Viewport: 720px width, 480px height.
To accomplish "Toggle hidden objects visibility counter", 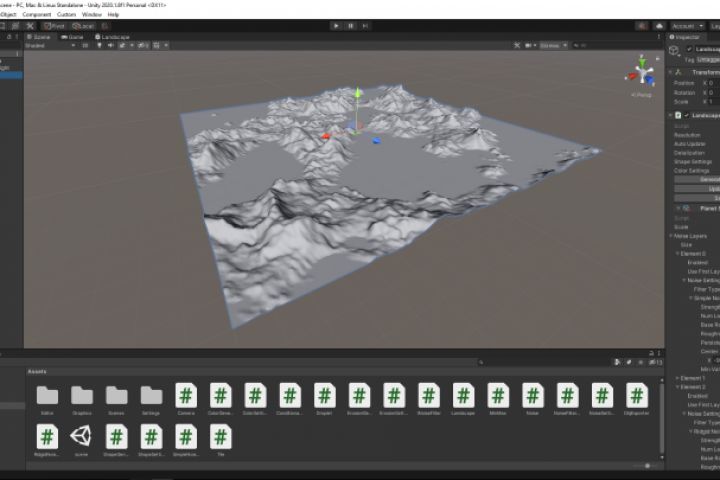I will (x=143, y=45).
